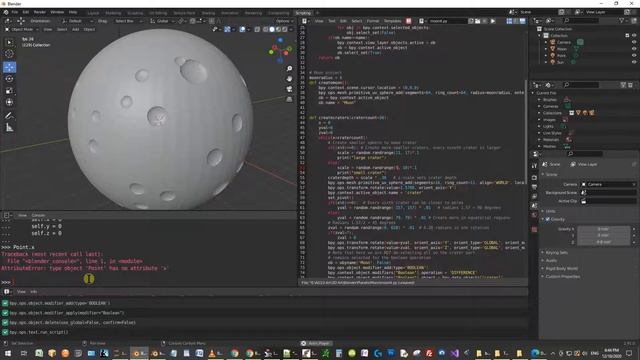
Task: Toggle visibility of Moon object
Action: click(x=634, y=49)
